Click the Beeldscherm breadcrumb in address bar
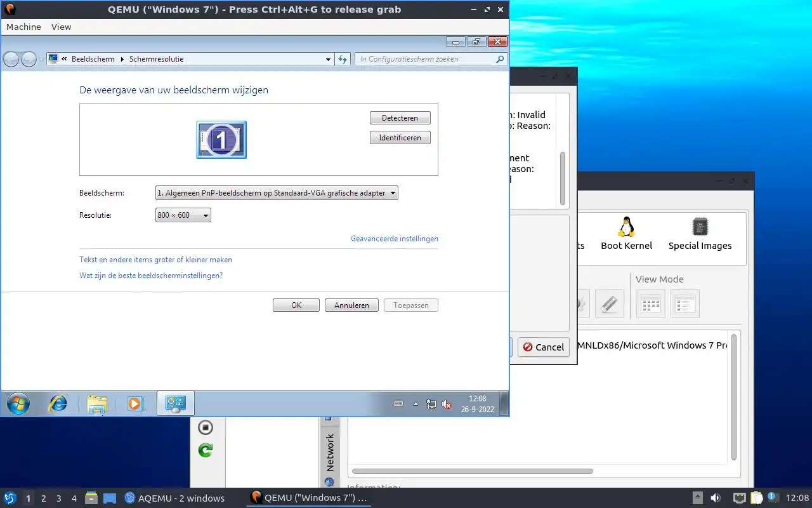This screenshot has height=508, width=812. pyautogui.click(x=93, y=59)
